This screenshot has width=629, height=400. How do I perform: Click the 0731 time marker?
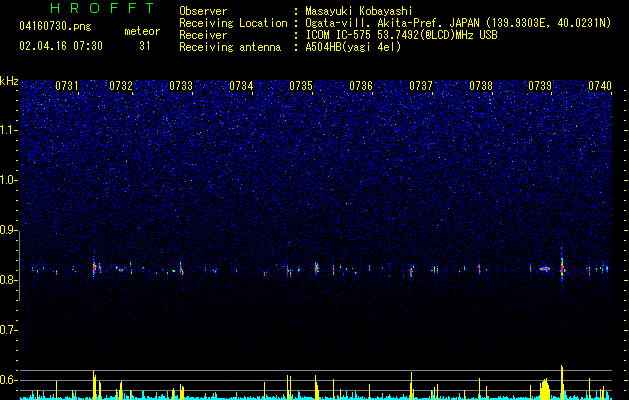tap(67, 85)
